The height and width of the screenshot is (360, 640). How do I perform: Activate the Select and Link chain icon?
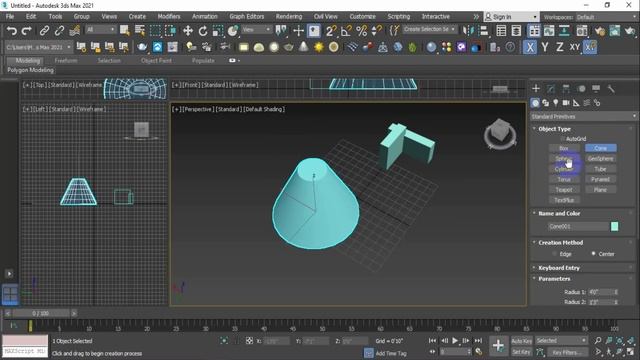click(44, 31)
